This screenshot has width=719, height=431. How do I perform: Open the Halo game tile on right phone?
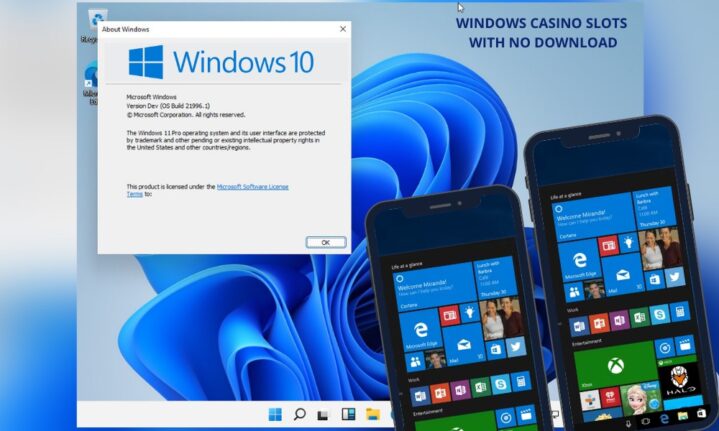click(680, 381)
